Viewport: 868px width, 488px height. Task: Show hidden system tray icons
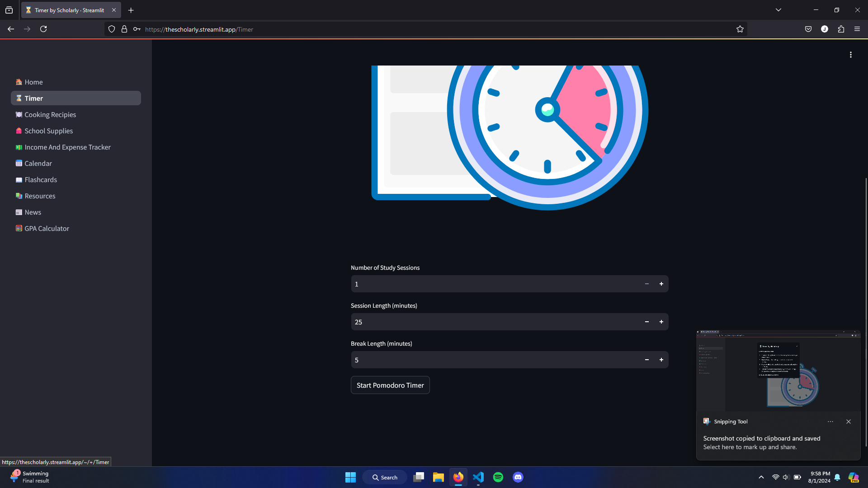pyautogui.click(x=761, y=477)
